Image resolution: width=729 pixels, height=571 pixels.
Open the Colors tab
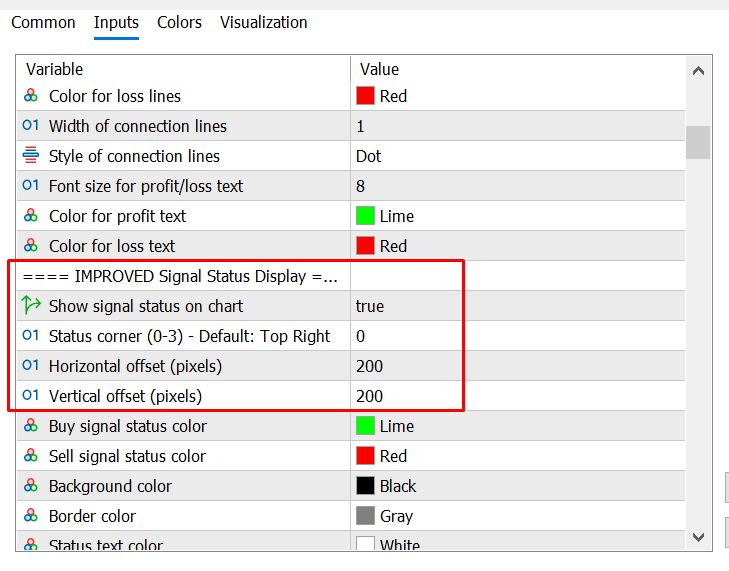pos(179,22)
